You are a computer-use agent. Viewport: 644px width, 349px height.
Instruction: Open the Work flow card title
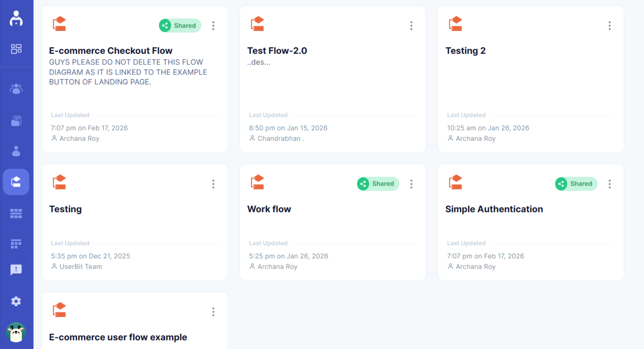pos(269,209)
